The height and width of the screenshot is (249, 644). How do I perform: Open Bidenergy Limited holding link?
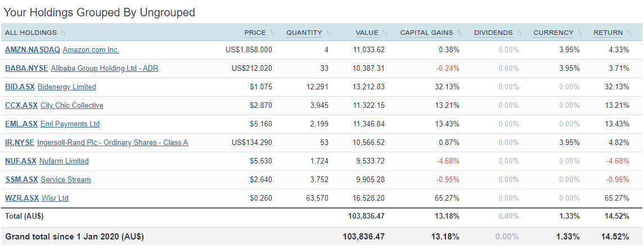(66, 87)
